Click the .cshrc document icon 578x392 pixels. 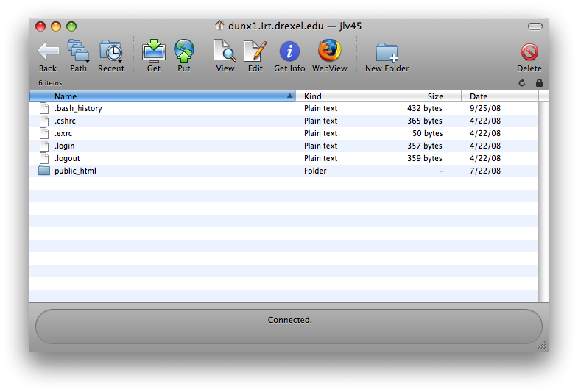(44, 121)
